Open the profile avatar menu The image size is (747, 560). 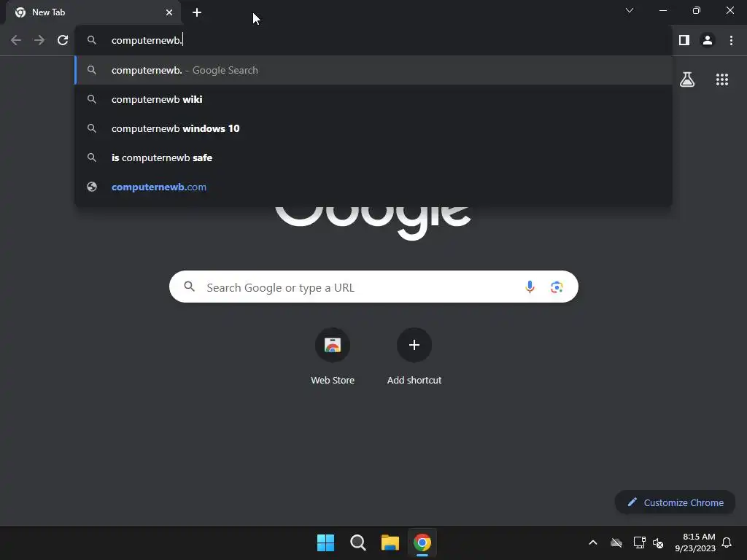[708, 40]
